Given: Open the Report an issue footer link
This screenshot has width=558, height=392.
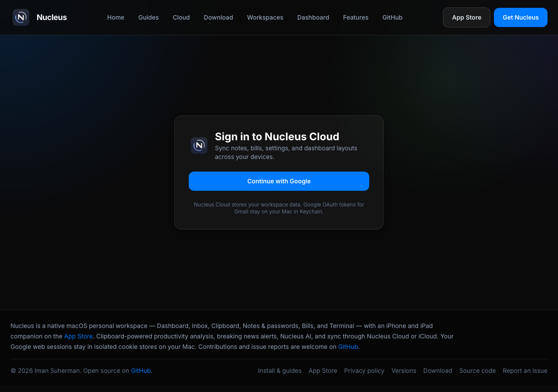Looking at the screenshot, I should pyautogui.click(x=525, y=371).
